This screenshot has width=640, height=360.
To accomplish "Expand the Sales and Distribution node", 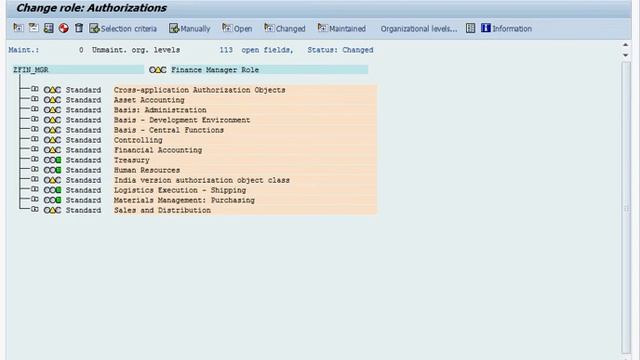I will coord(35,209).
